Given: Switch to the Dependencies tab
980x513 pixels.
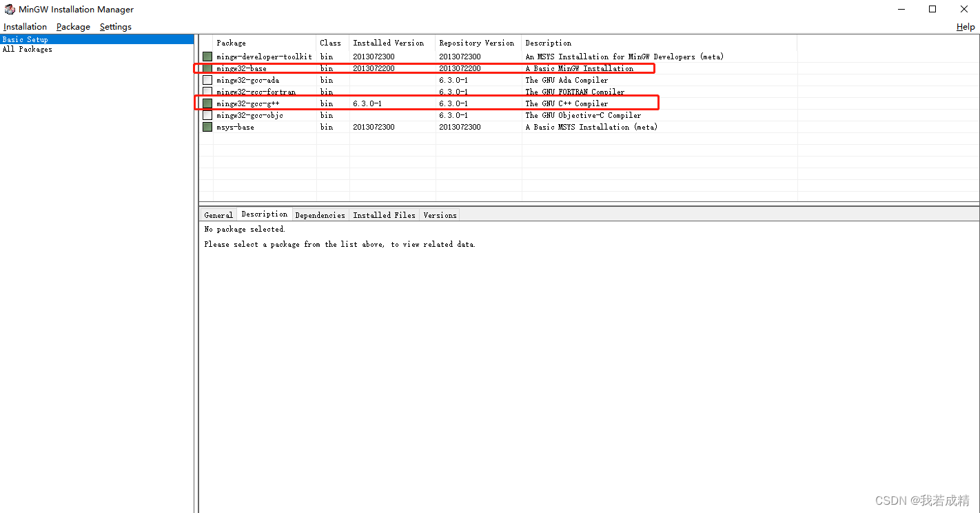Looking at the screenshot, I should pos(320,215).
